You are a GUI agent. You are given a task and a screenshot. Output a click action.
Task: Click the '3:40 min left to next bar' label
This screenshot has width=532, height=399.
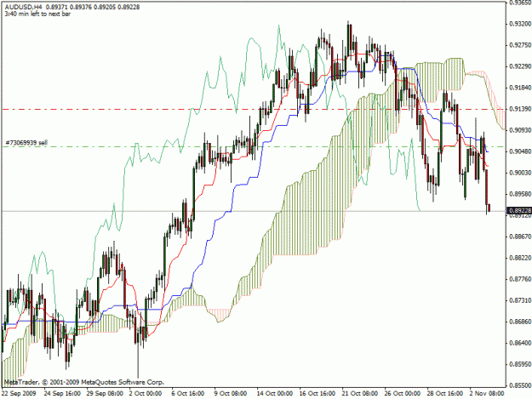pyautogui.click(x=37, y=14)
